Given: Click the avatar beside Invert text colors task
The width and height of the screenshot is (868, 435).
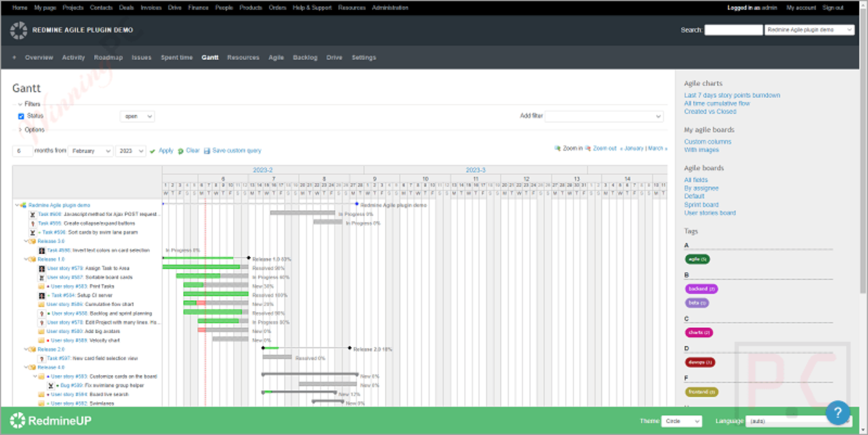Looking at the screenshot, I should [42, 250].
